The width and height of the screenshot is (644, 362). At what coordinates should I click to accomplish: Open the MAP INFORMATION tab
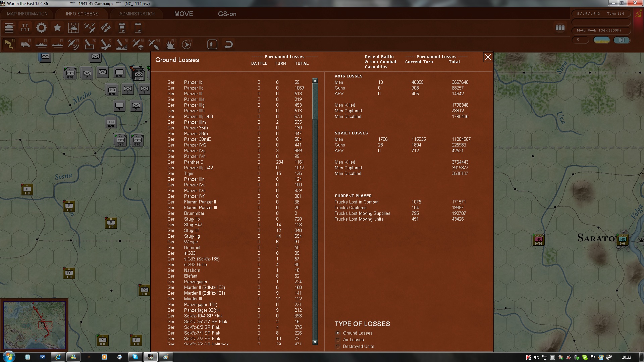(27, 14)
